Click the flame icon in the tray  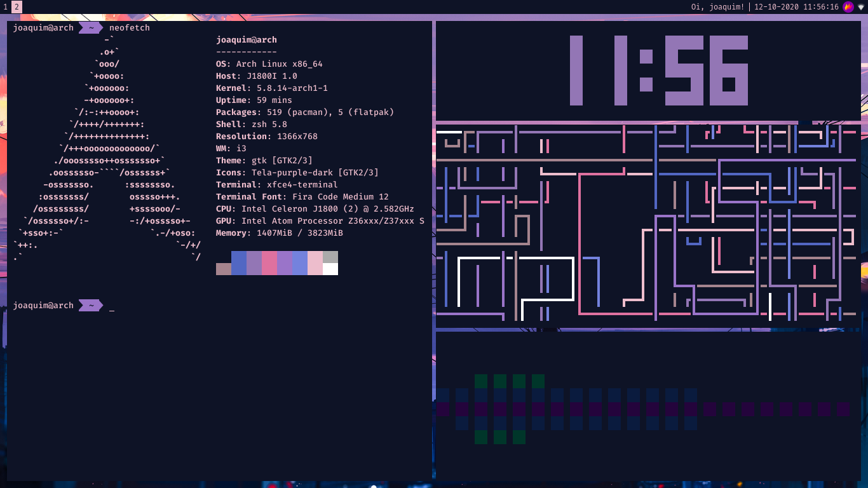(848, 7)
